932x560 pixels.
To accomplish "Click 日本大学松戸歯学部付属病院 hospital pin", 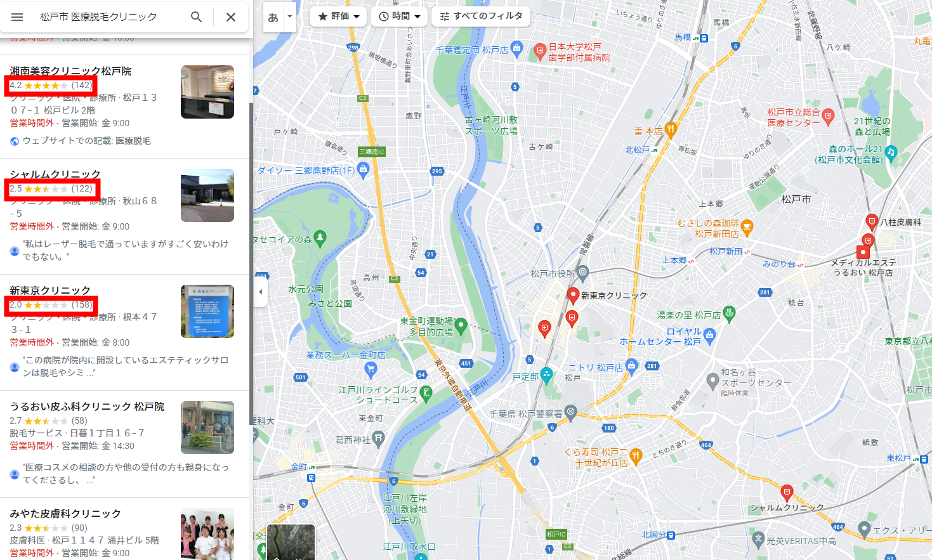I will 539,50.
